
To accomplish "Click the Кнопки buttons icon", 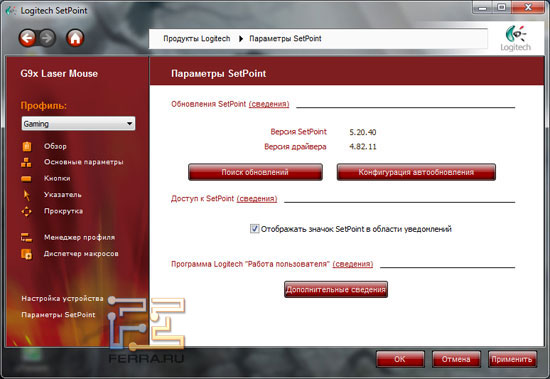I will (26, 179).
